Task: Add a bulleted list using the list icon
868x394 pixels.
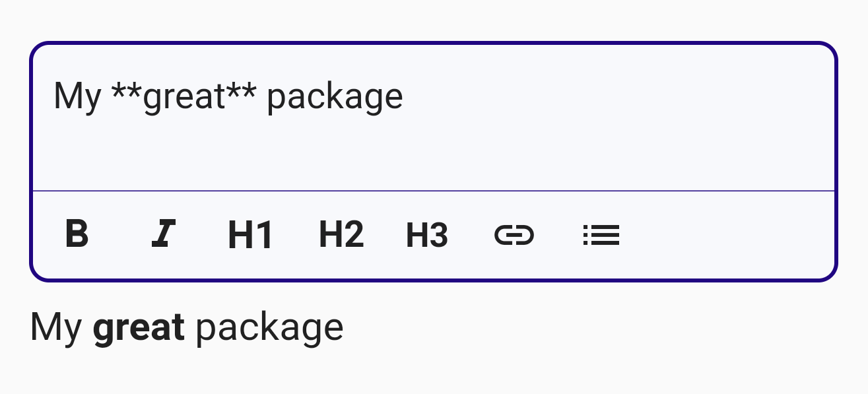Action: click(x=601, y=235)
